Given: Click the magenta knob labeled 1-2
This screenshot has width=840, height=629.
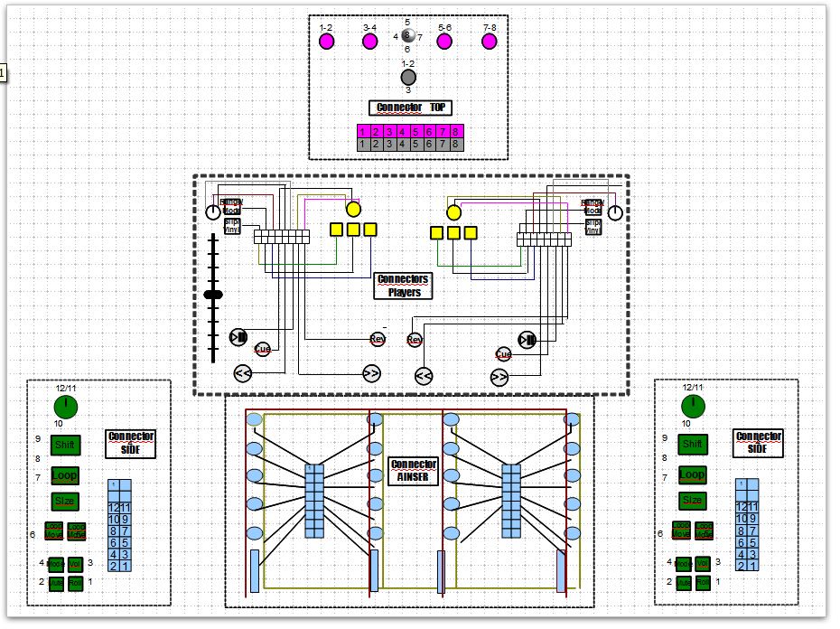Looking at the screenshot, I should 327,41.
